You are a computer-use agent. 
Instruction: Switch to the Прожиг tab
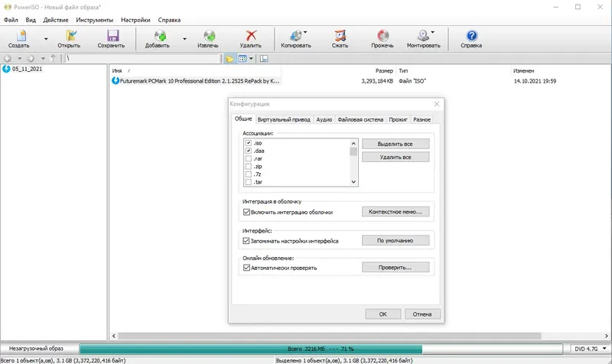click(x=398, y=119)
